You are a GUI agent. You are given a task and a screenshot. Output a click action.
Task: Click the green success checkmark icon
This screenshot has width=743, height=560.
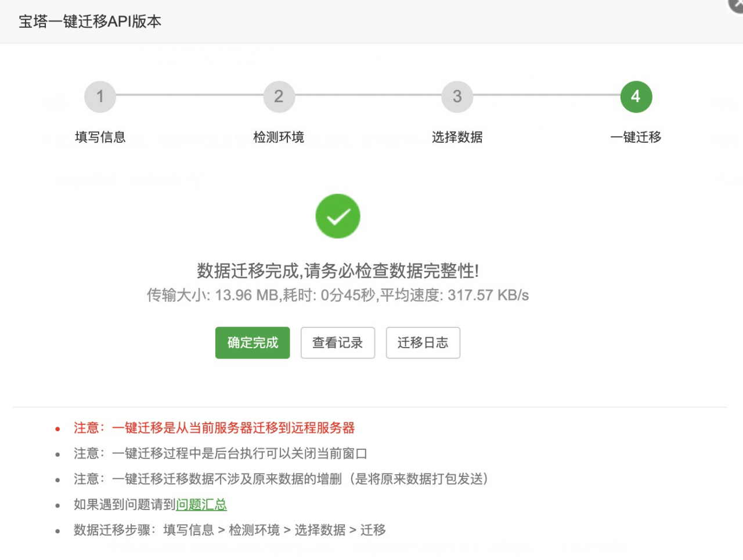pos(338,216)
